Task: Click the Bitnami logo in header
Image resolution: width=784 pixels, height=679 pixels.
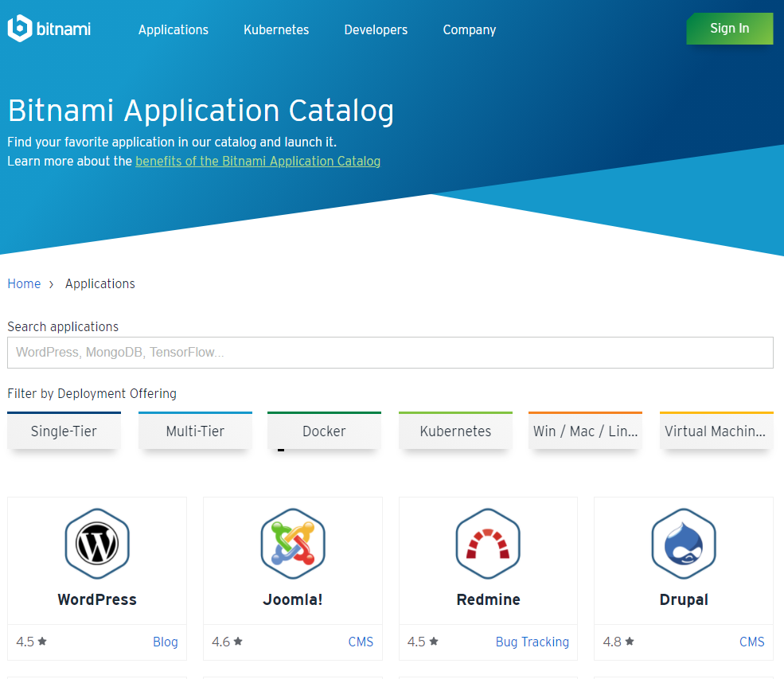Action: (49, 29)
